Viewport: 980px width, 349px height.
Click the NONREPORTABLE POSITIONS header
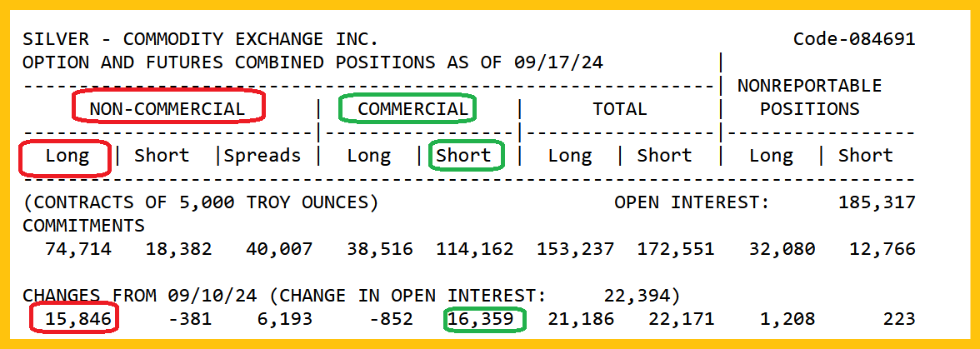(809, 97)
